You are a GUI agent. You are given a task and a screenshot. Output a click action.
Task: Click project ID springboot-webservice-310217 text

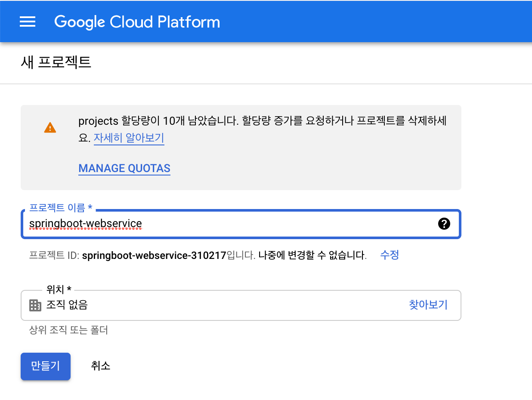[154, 255]
